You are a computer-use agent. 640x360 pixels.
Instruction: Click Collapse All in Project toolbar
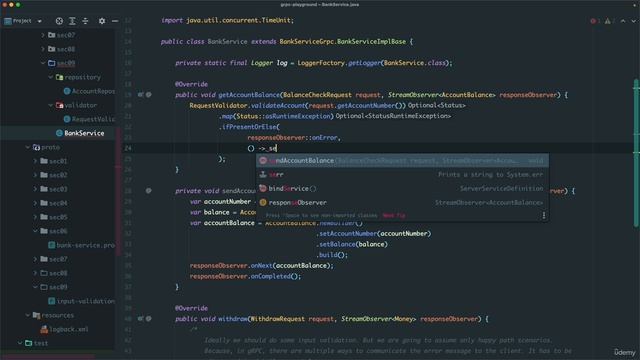pos(85,21)
